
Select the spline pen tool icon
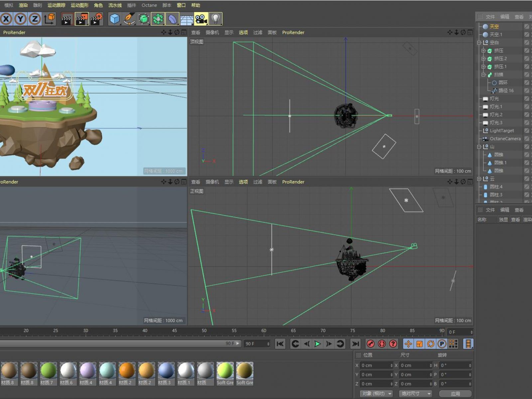(129, 19)
